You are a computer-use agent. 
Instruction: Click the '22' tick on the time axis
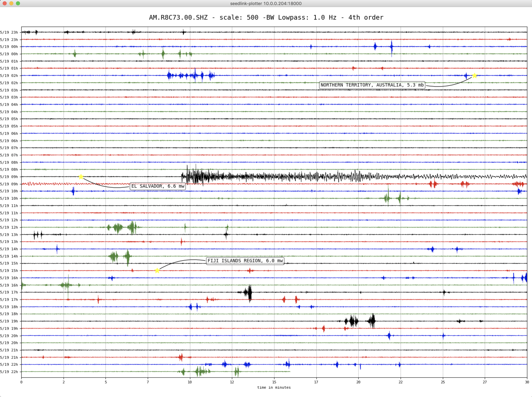click(x=401, y=382)
